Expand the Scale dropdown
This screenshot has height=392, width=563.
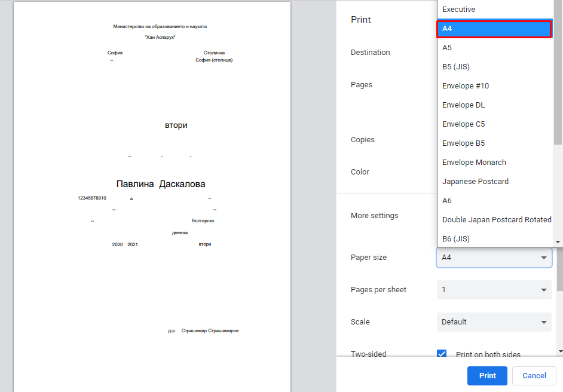pos(494,322)
